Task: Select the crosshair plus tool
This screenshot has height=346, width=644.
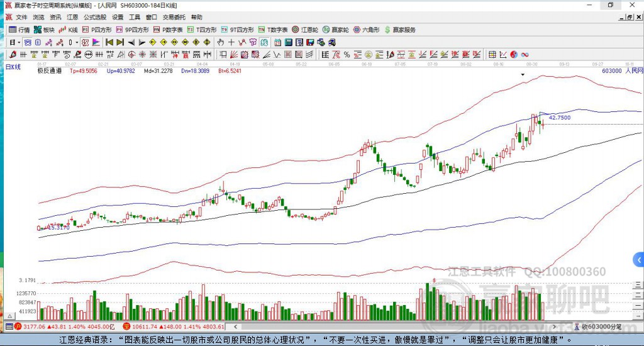Action: pos(231,42)
